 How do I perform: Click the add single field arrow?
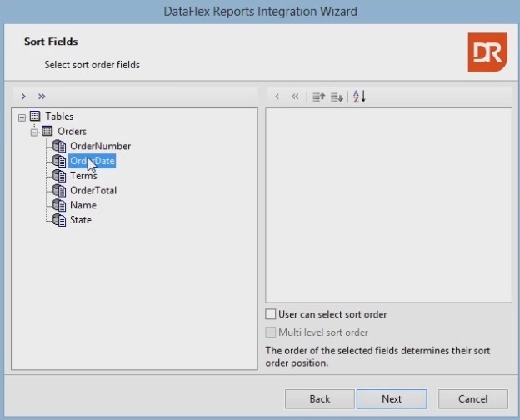pyautogui.click(x=23, y=97)
